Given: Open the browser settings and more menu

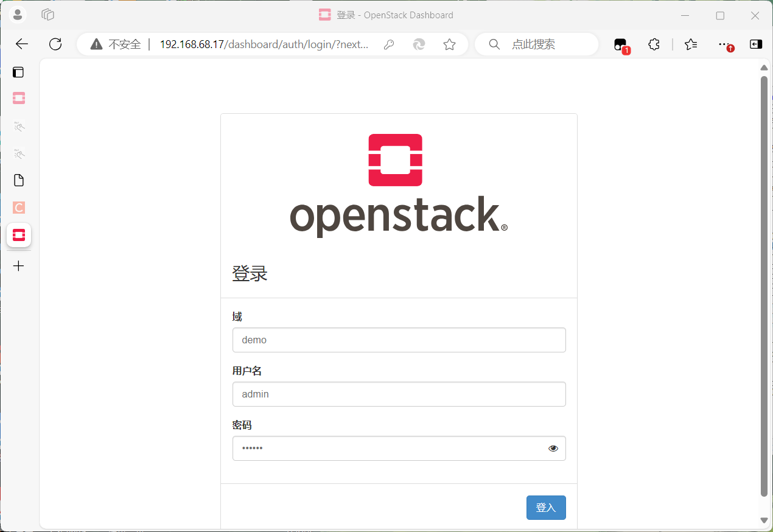Looking at the screenshot, I should (724, 44).
